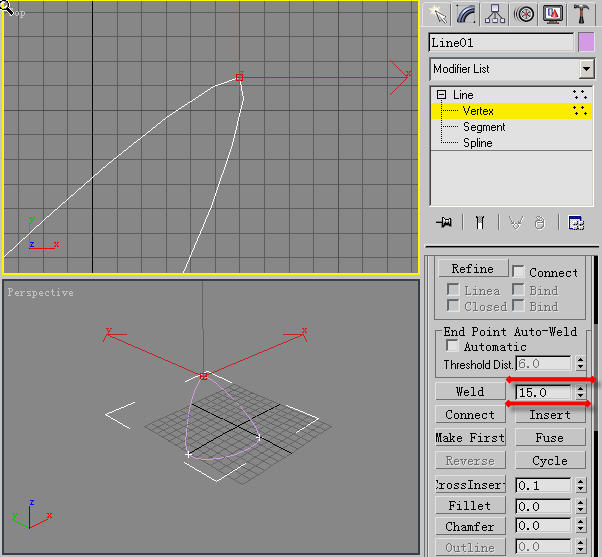Click the Weld threshold field showing 15.0
Viewport: 602px width, 557px height.
point(543,392)
